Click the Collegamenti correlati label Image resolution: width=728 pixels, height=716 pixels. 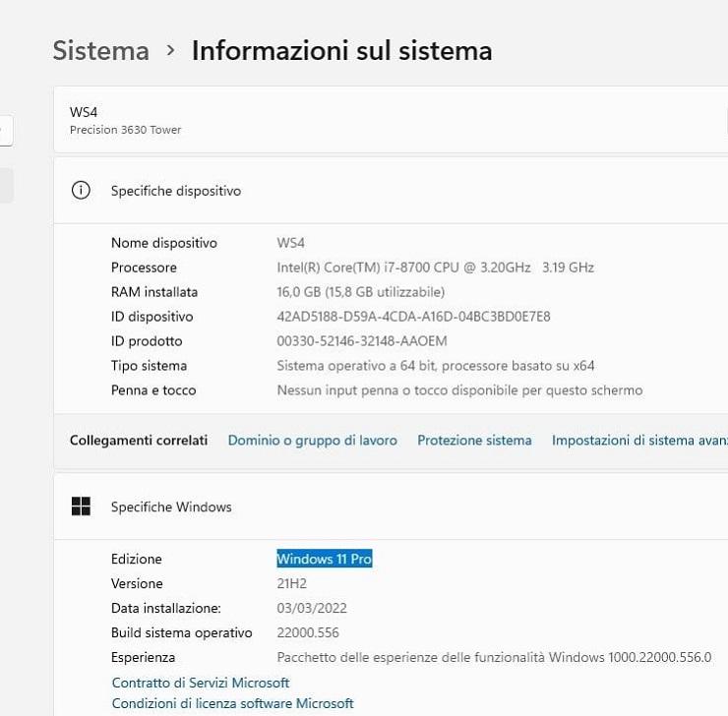click(x=139, y=440)
